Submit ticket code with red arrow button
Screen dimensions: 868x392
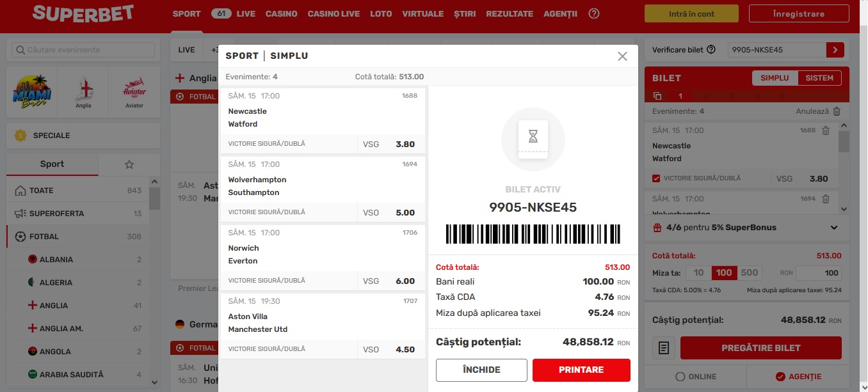(835, 50)
